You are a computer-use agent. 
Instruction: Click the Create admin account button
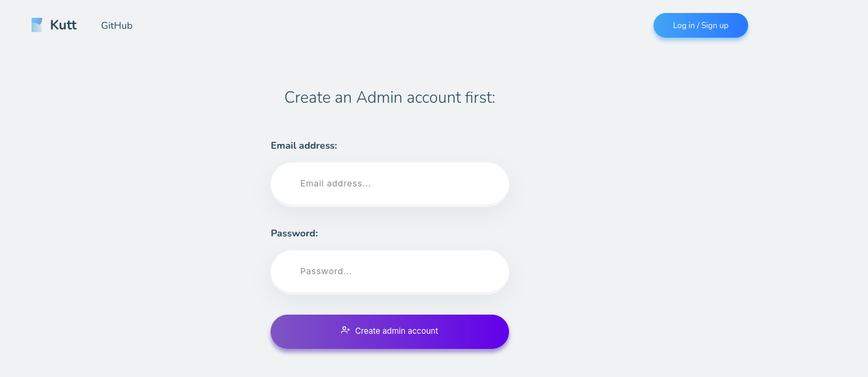[389, 332]
